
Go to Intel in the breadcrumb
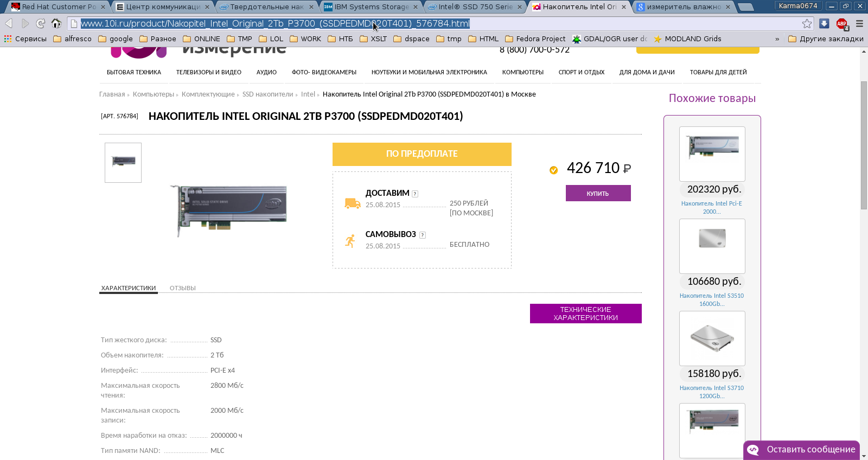click(x=308, y=94)
